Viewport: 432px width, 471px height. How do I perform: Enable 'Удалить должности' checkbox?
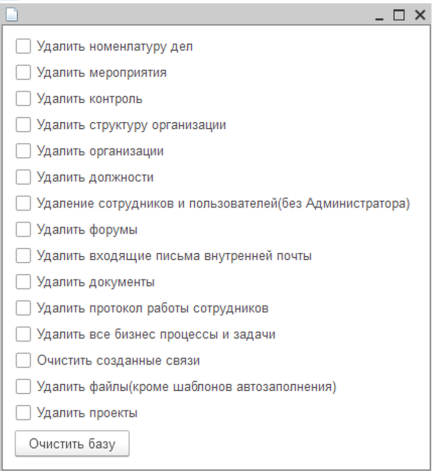coord(23,177)
